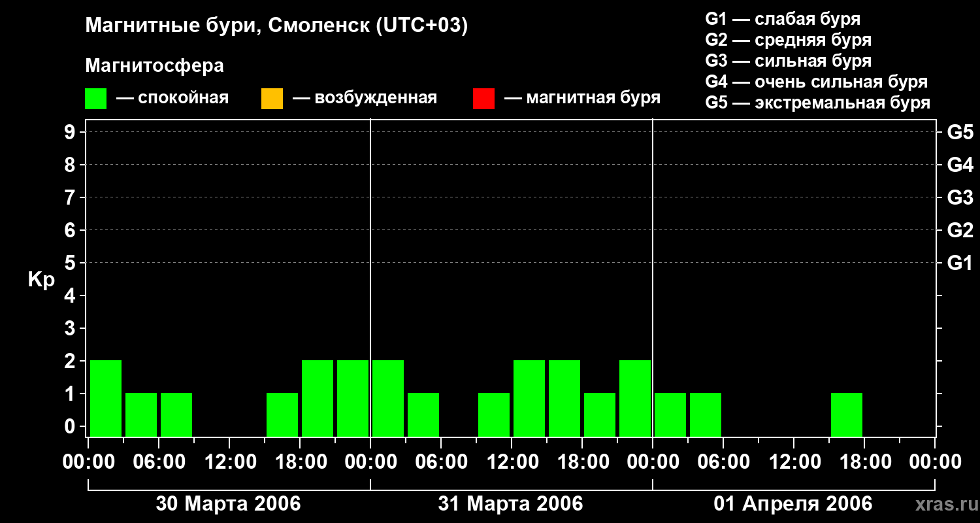Image resolution: width=980 pixels, height=523 pixels.
Task: Click the orange 'возбужденная' legend swatch
Action: (272, 99)
